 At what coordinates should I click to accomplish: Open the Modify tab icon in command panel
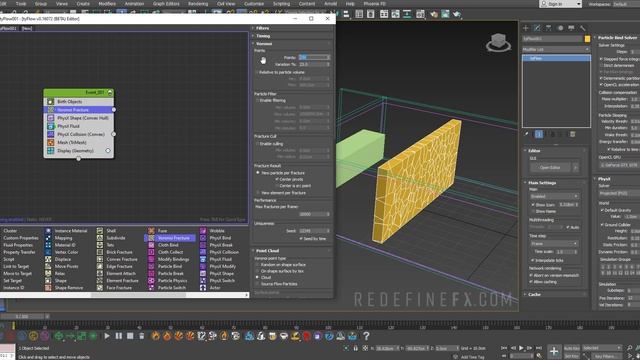[x=537, y=28]
